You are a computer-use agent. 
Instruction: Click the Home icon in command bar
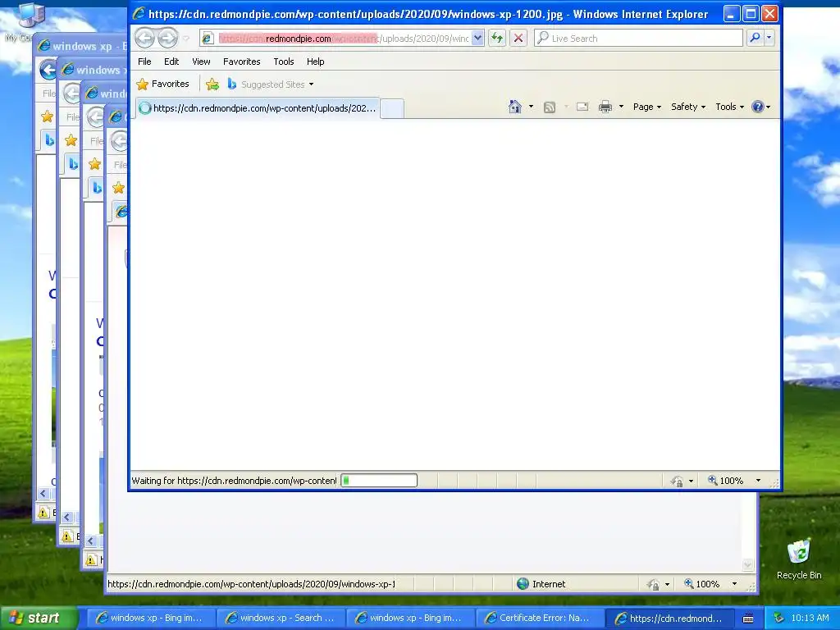[x=515, y=107]
